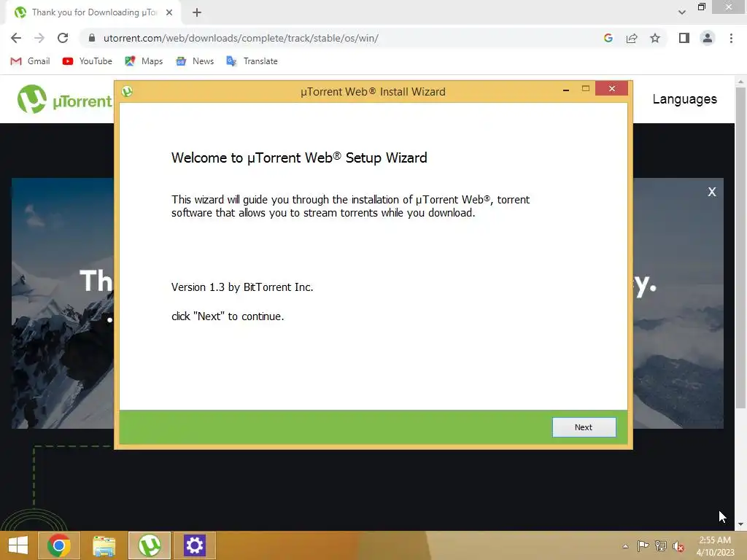The height and width of the screenshot is (560, 747).
Task: Click the lock icon in address bar
Action: pyautogui.click(x=92, y=38)
